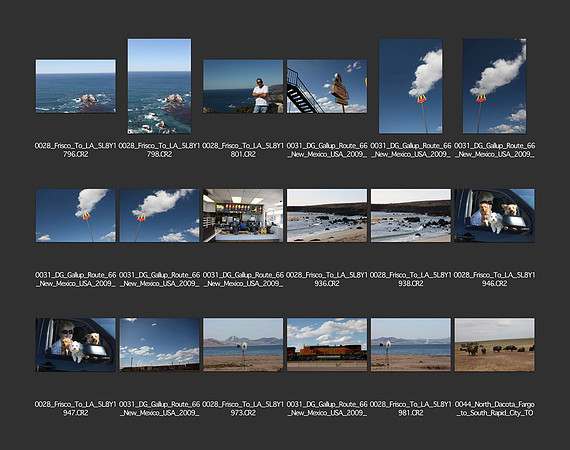The width and height of the screenshot is (570, 450).
Task: Open the man with crossed arms photo
Action: click(x=243, y=86)
